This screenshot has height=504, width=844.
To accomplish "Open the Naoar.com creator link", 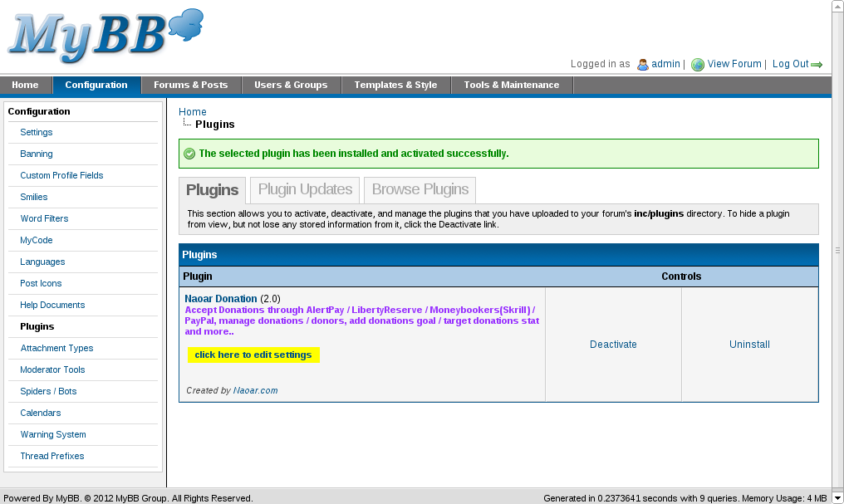I will [x=256, y=390].
